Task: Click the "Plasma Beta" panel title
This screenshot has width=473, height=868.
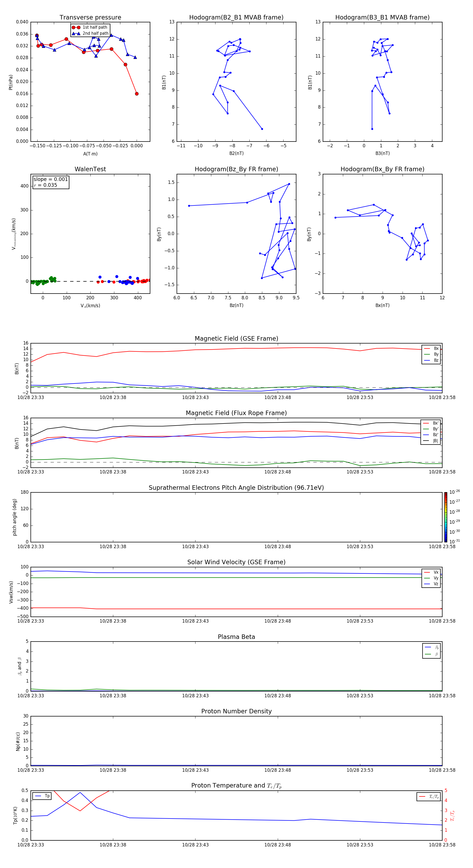Action: click(236, 637)
